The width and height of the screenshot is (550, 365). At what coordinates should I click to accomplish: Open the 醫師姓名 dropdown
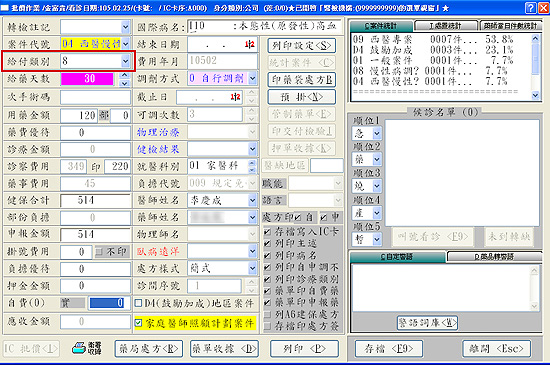(253, 200)
